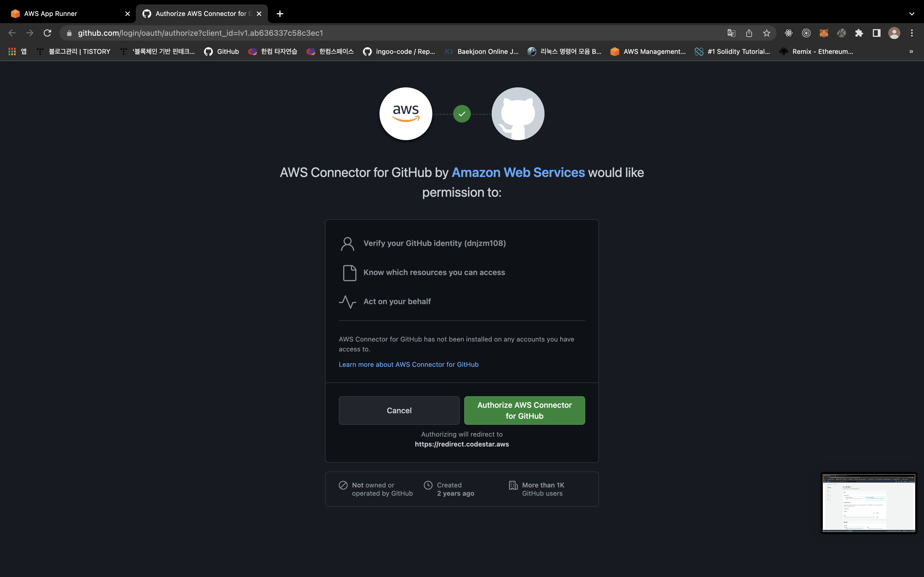Screen dimensions: 924x577
Task: Open Chrome three-dot menu
Action: 912,33
